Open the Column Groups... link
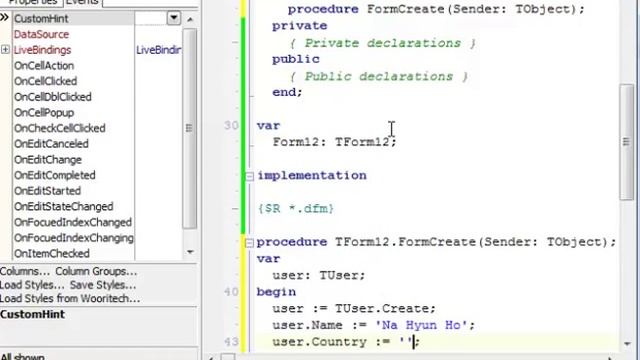 [96, 271]
